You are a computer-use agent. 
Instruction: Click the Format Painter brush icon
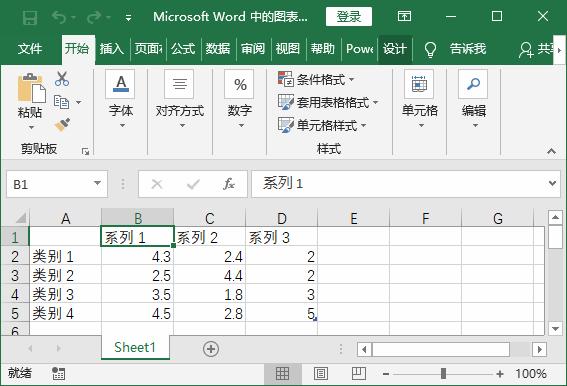pyautogui.click(x=62, y=125)
